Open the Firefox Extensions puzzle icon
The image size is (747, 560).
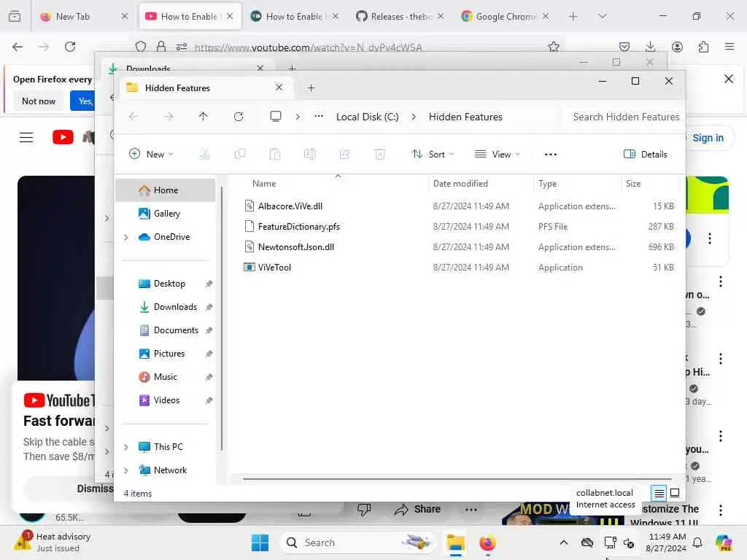pyautogui.click(x=703, y=47)
